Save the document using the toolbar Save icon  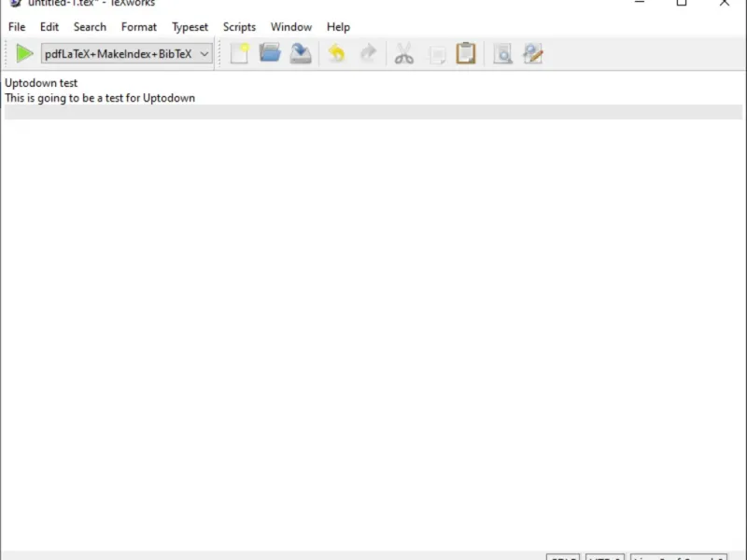point(301,53)
